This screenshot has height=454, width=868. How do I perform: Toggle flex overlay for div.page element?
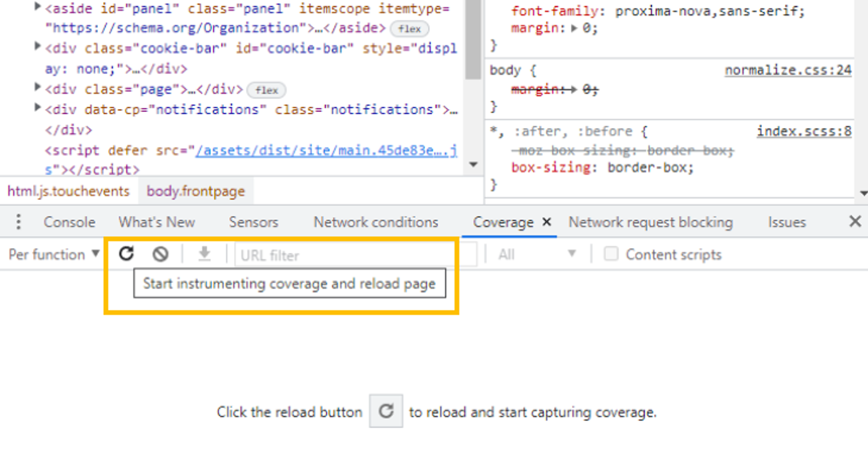tap(266, 90)
